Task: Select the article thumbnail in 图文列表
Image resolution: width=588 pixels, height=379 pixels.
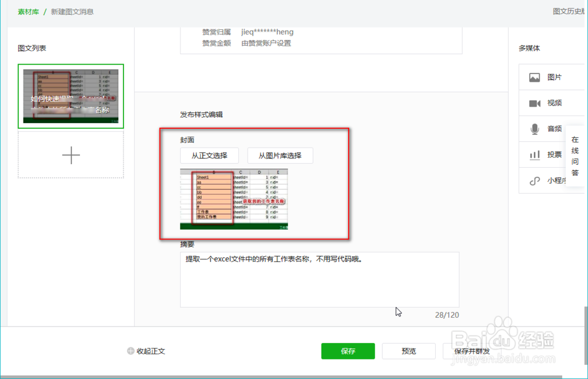Action: coord(71,97)
